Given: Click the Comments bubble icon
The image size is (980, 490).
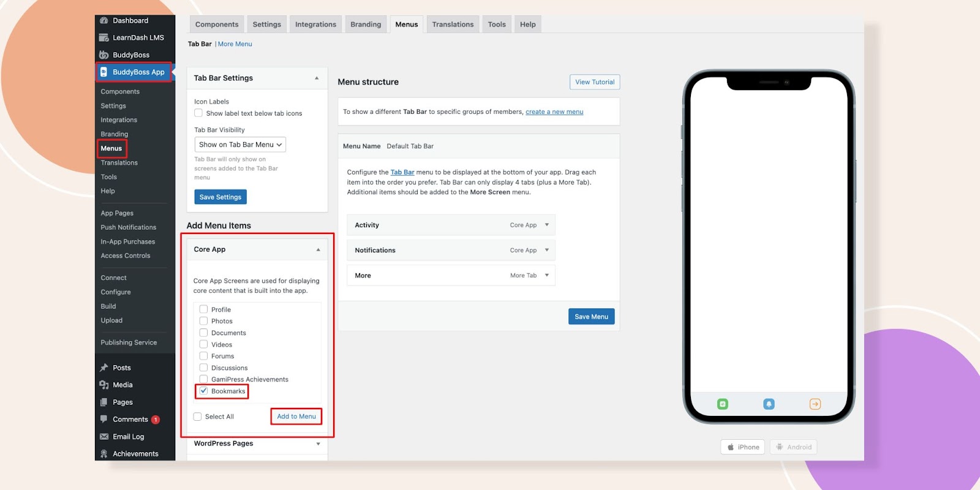Looking at the screenshot, I should (104, 419).
